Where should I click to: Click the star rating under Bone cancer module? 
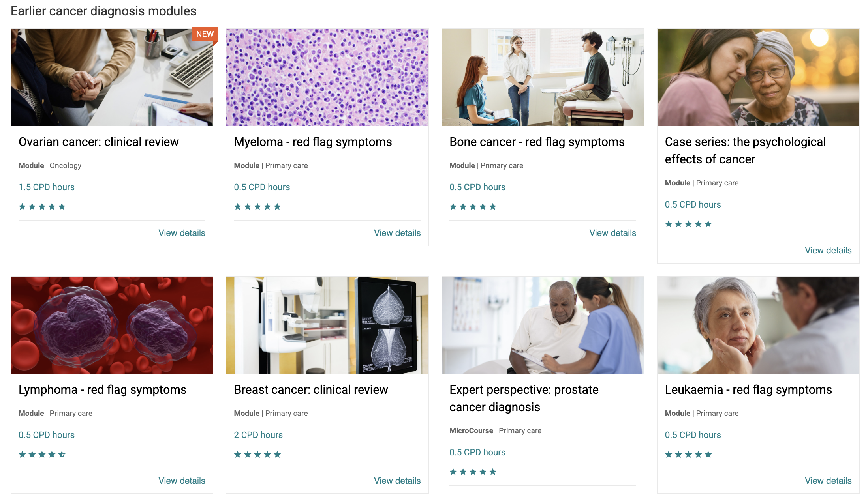[473, 207]
